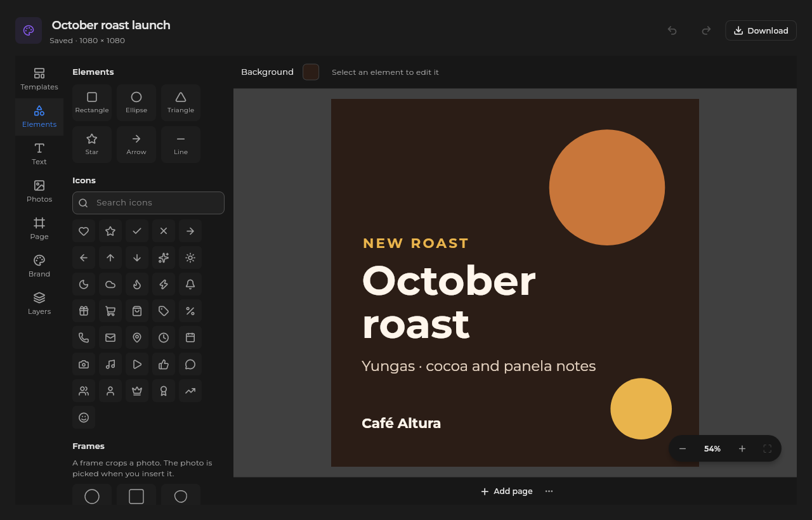
Task: Insert the sun icon
Action: [190, 257]
